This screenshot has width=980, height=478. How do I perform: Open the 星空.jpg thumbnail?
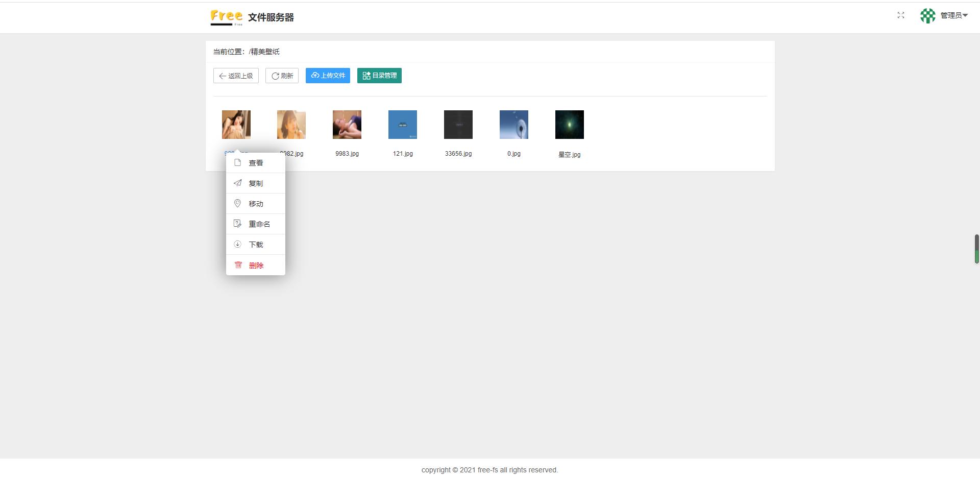pyautogui.click(x=569, y=124)
